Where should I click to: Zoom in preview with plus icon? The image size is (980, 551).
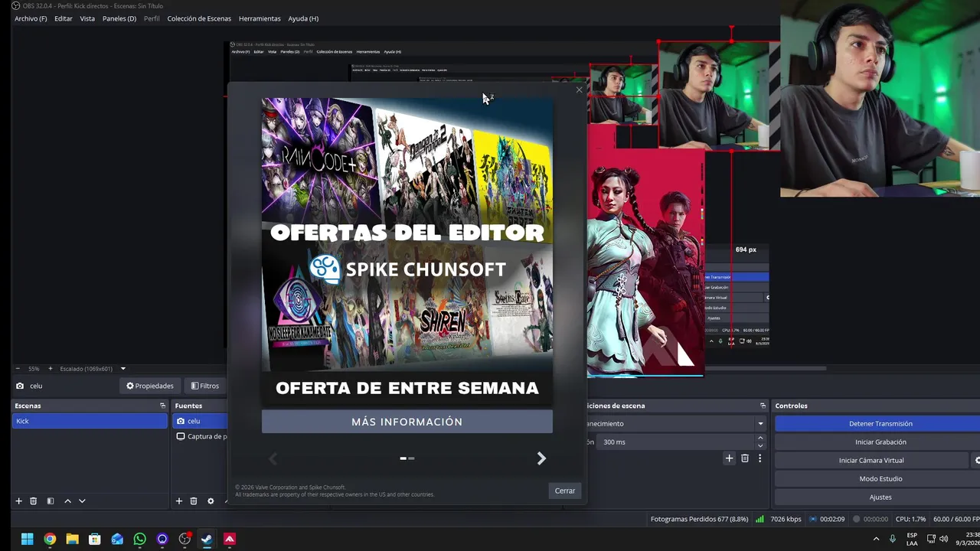coord(51,369)
